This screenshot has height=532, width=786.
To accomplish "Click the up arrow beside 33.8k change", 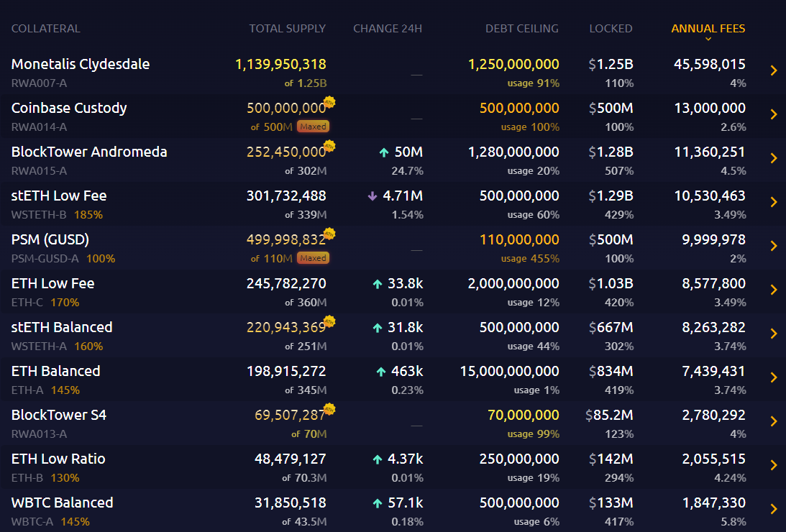I will pos(378,284).
